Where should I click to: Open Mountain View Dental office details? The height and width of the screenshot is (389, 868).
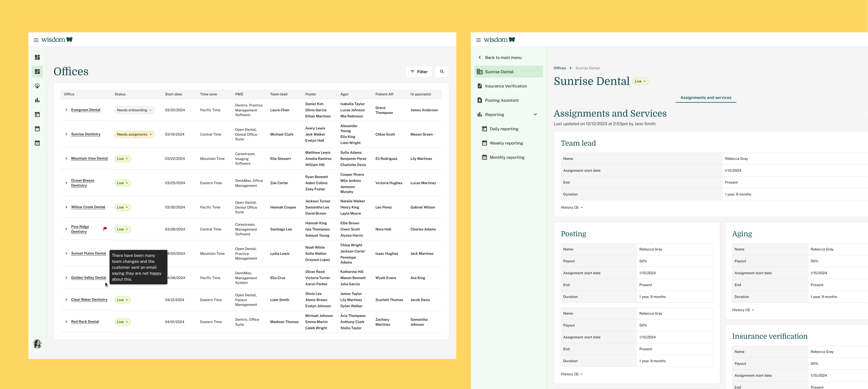click(x=89, y=159)
